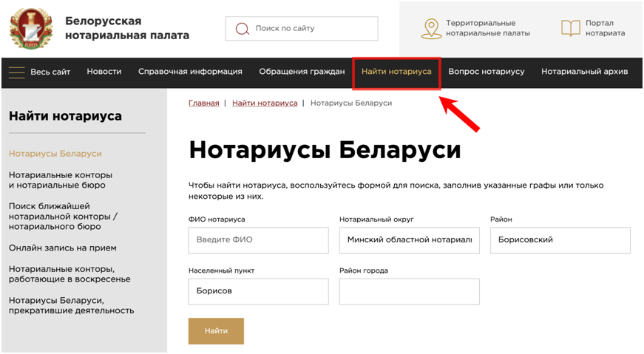Open the empty Район города dropdown
The width and height of the screenshot is (644, 354).
point(409,291)
